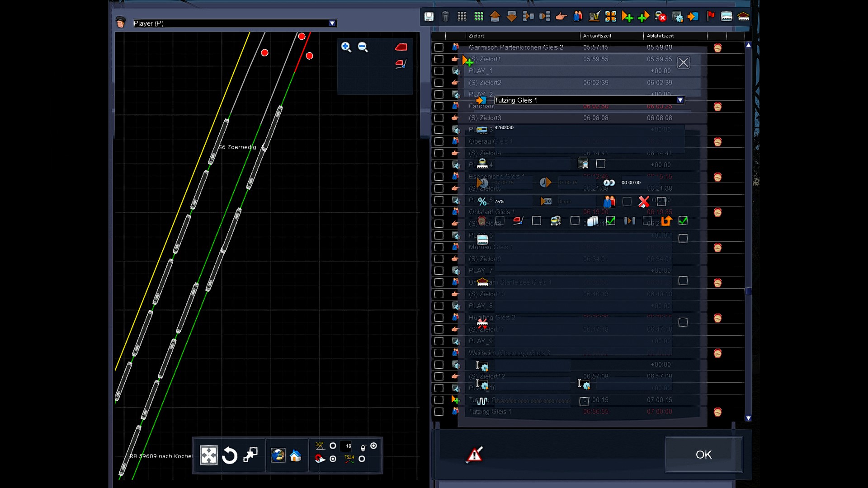Click the trash can delete icon
Image resolution: width=868 pixels, height=488 pixels.
pos(445,17)
